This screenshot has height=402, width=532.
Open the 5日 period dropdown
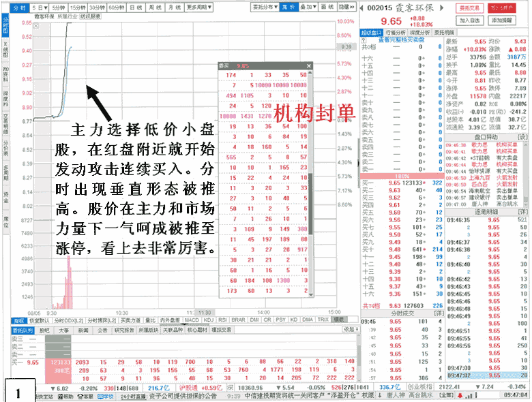click(40, 7)
